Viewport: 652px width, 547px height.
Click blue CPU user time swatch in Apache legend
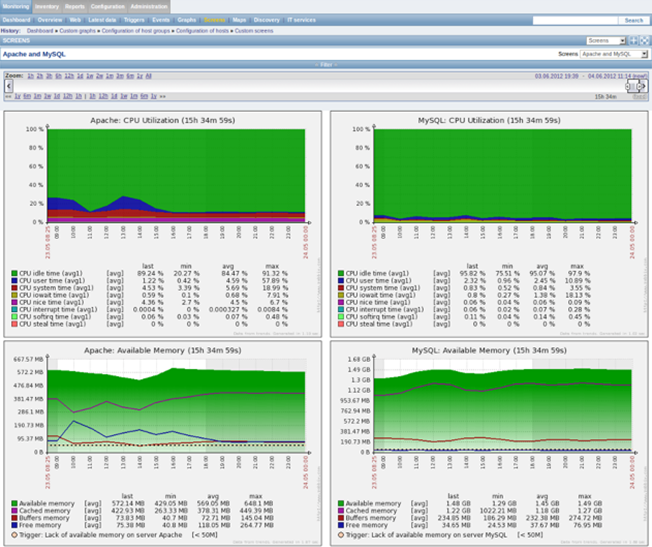coord(14,281)
